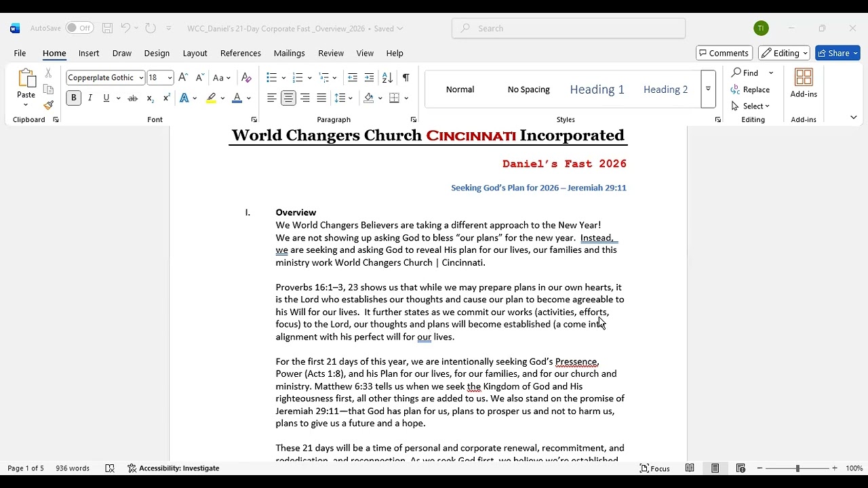Apply the No Spacing style
The image size is (868, 488).
(528, 89)
